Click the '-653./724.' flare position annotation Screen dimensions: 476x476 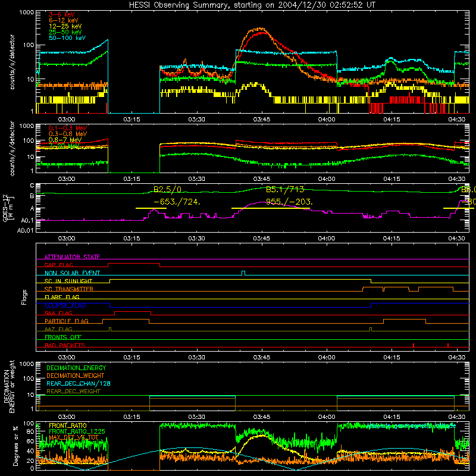click(x=177, y=202)
